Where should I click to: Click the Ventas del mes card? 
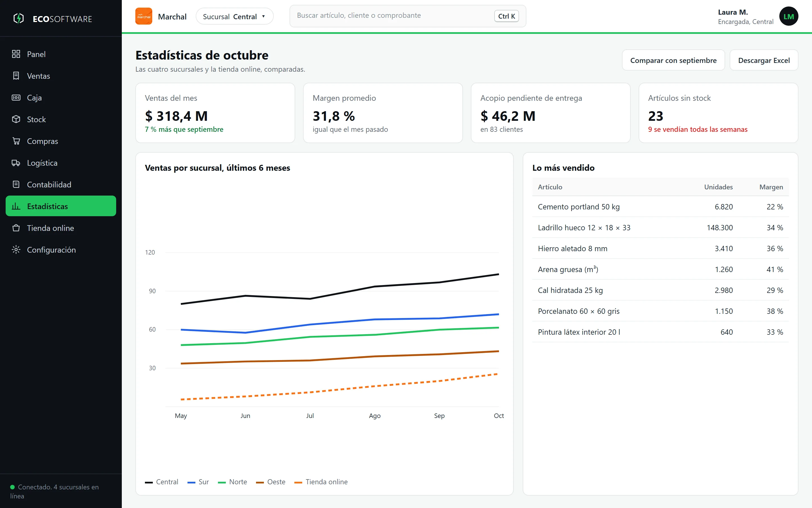click(x=215, y=113)
